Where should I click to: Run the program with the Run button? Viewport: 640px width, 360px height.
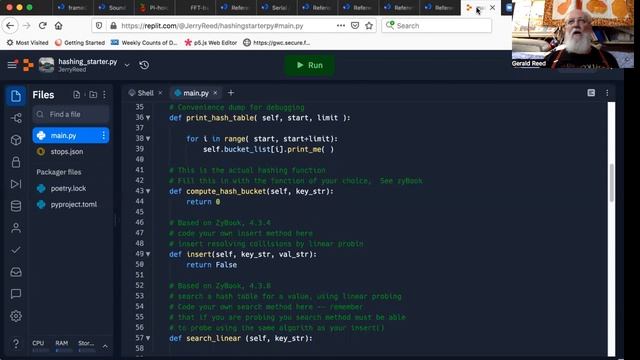(309, 65)
